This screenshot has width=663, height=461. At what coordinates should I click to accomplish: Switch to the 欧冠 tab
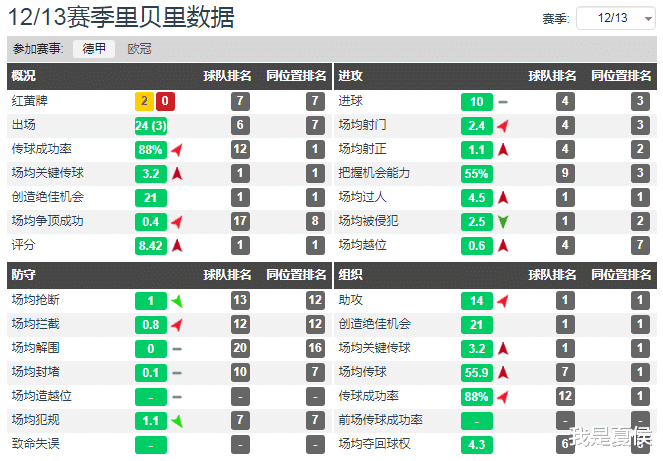pyautogui.click(x=140, y=48)
